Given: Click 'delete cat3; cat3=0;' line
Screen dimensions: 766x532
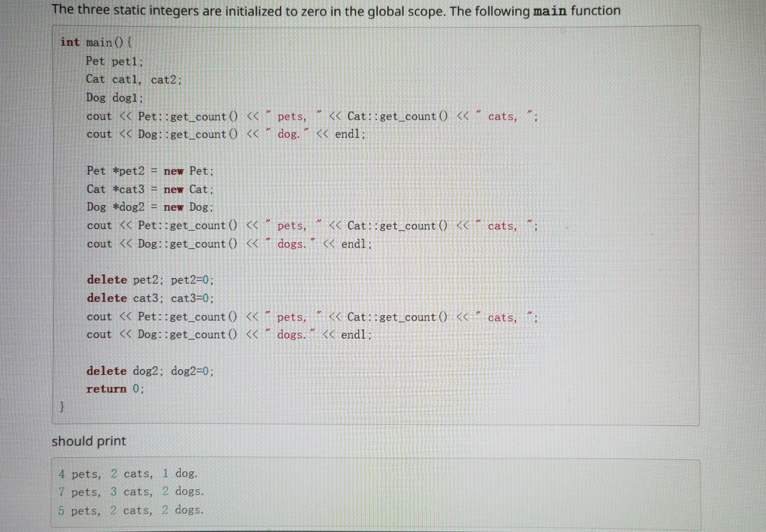Looking at the screenshot, I should coord(150,298).
